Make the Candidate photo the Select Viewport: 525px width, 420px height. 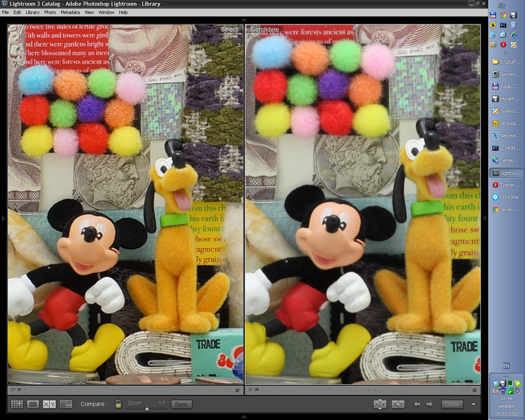pyautogui.click(x=398, y=404)
